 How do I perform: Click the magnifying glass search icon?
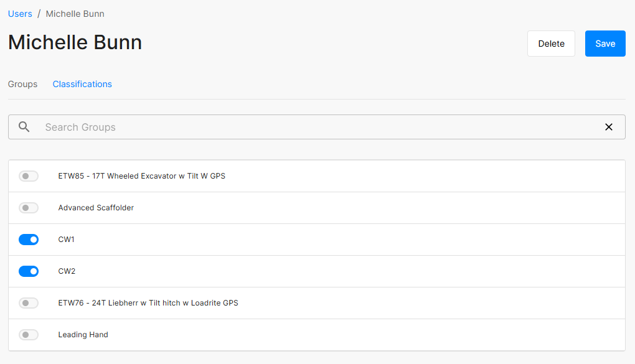pos(24,127)
